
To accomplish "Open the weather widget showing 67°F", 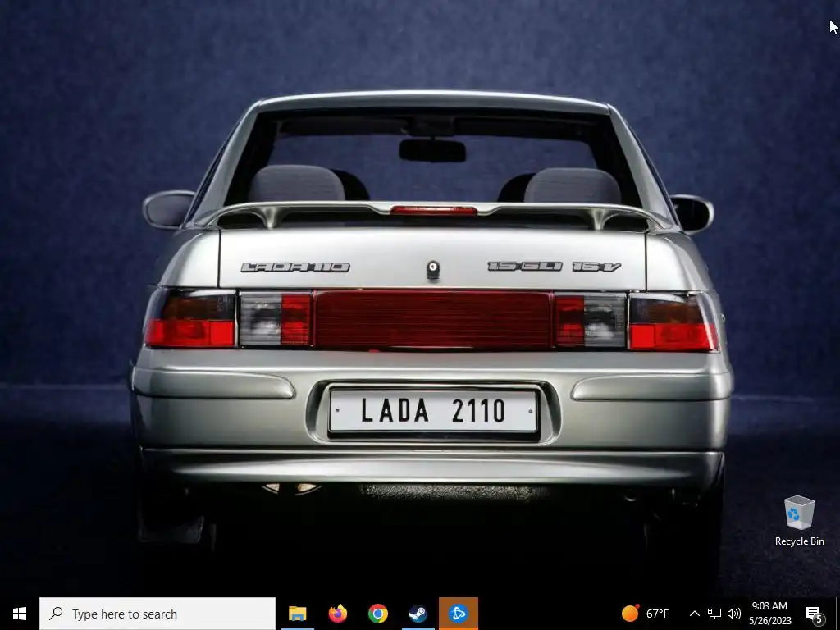I will coord(645,614).
